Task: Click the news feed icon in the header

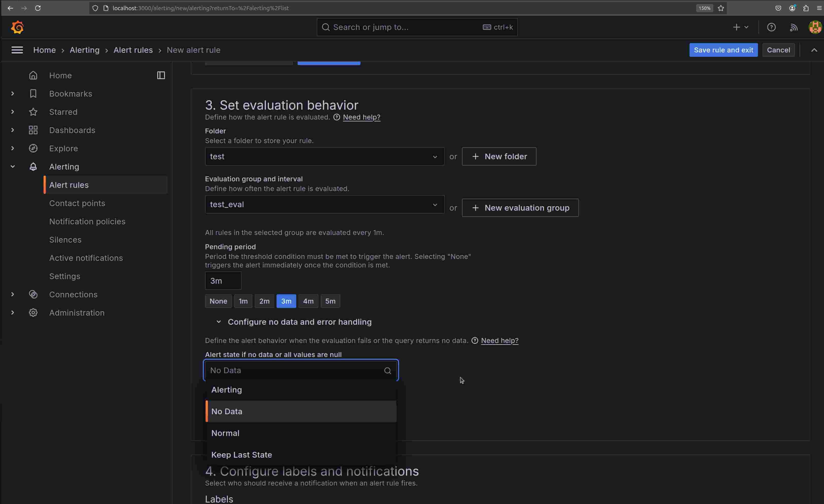Action: pos(793,27)
